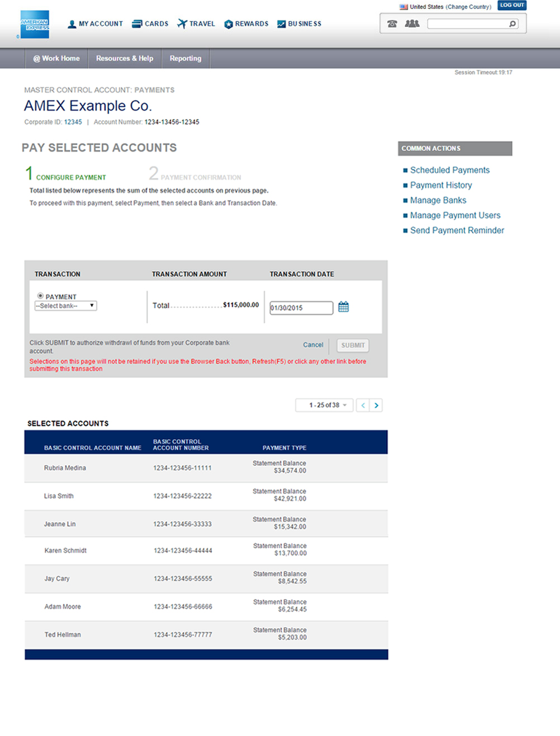
Task: Click the Rewards star icon
Action: click(x=229, y=24)
